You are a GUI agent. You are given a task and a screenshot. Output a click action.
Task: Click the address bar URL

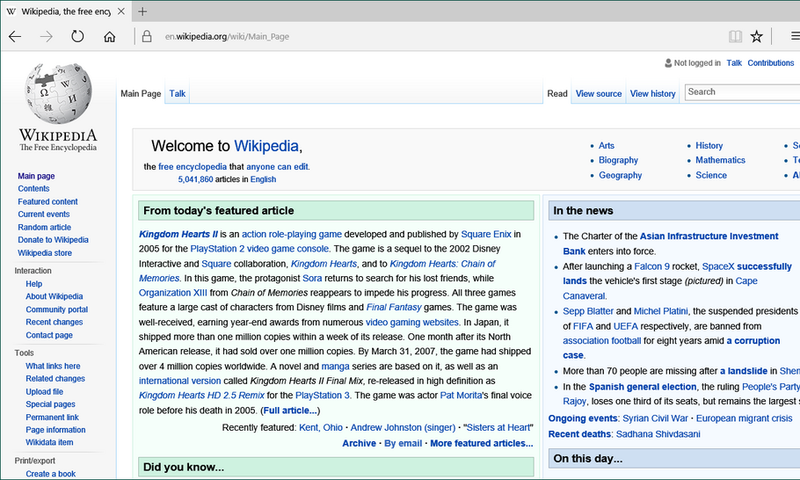(227, 36)
